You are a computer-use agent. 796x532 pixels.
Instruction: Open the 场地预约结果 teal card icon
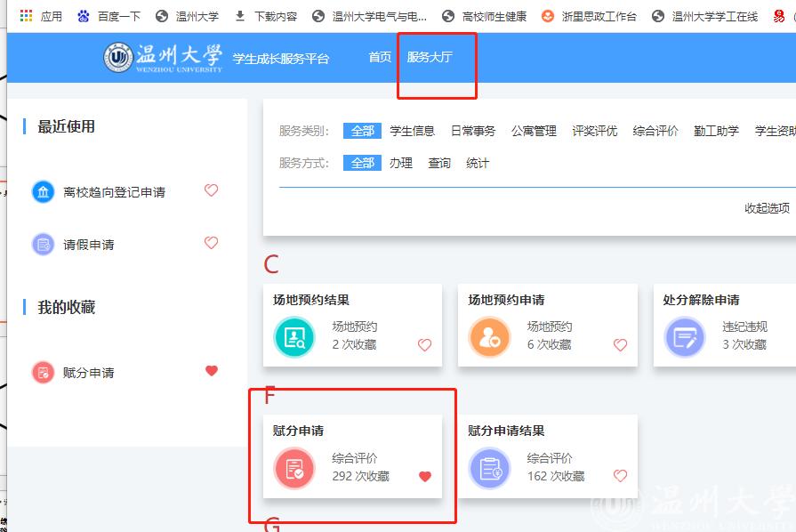coord(294,336)
